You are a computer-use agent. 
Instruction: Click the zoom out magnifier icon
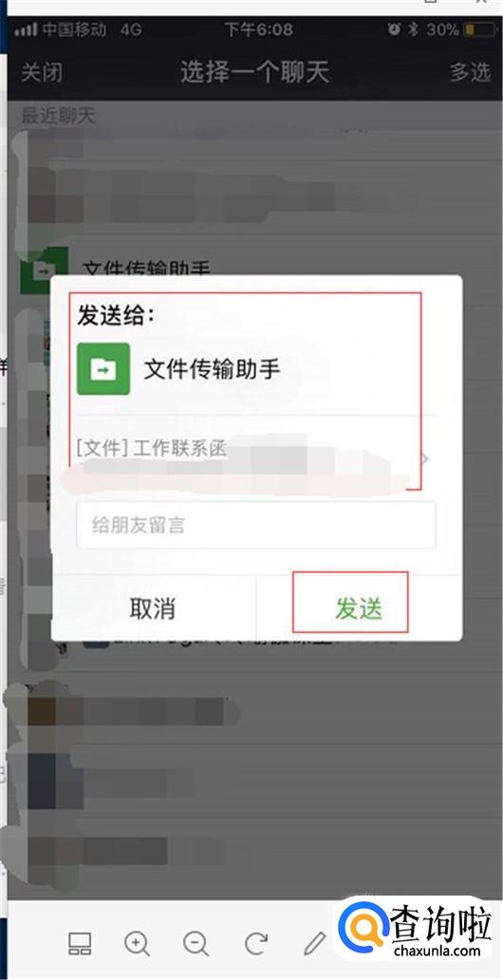(x=196, y=944)
